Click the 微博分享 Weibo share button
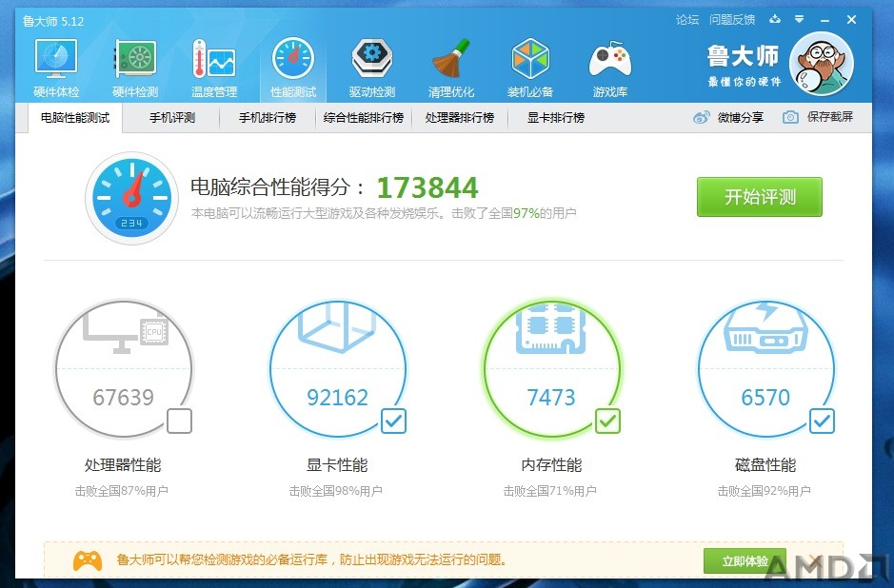The height and width of the screenshot is (588, 894). point(728,118)
